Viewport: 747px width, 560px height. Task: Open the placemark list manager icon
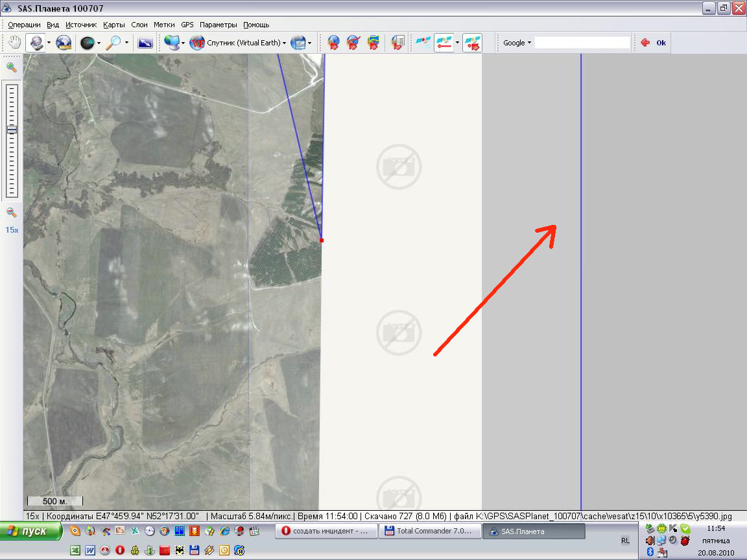coord(397,43)
